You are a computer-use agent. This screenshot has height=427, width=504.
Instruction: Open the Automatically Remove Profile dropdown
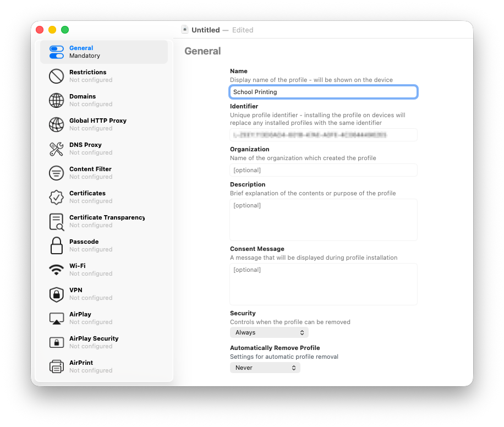pyautogui.click(x=265, y=368)
